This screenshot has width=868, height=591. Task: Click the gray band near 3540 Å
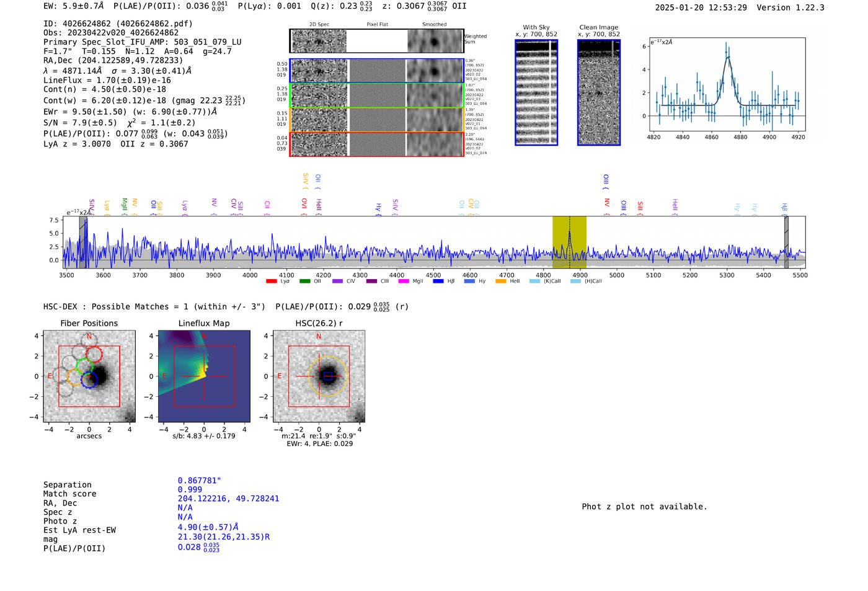click(x=82, y=242)
